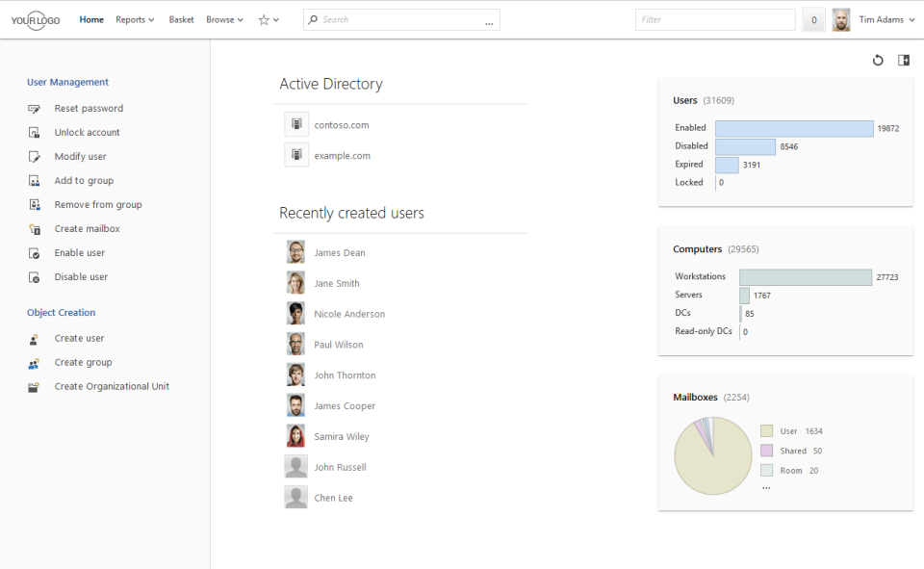Click the Create user icon
924x569 pixels.
click(x=32, y=338)
